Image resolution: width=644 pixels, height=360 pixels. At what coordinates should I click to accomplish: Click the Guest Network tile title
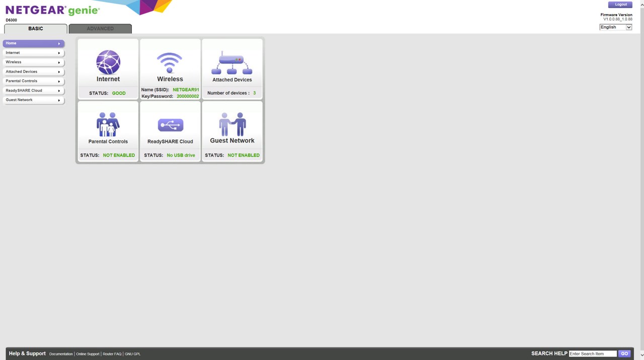(232, 140)
